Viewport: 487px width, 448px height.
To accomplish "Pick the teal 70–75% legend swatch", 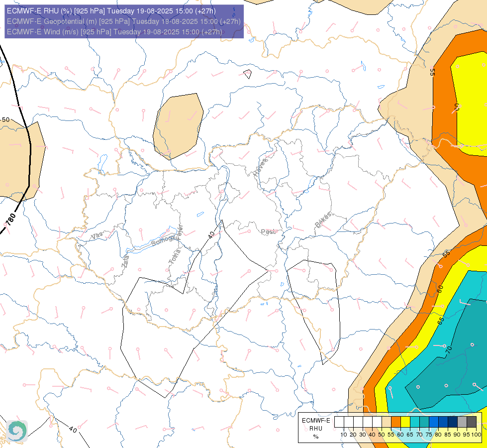I will [424, 422].
